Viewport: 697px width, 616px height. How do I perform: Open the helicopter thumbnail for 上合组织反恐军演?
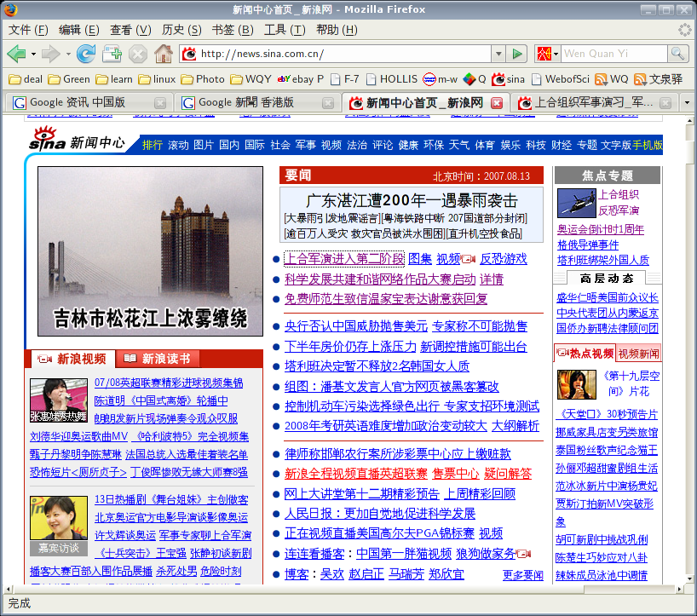click(x=576, y=203)
